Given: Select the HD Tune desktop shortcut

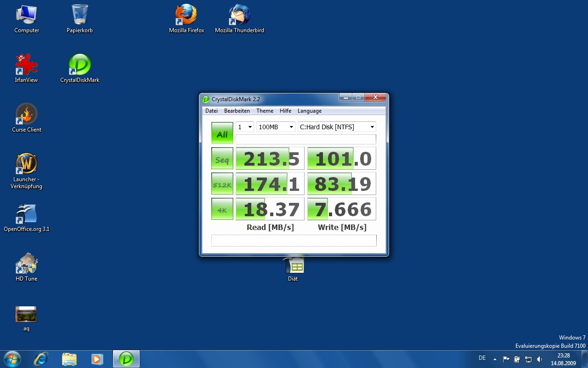Looking at the screenshot, I should pyautogui.click(x=27, y=267).
